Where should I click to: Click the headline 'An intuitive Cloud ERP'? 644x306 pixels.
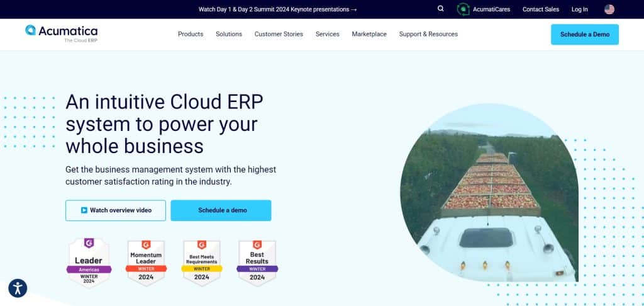click(164, 101)
